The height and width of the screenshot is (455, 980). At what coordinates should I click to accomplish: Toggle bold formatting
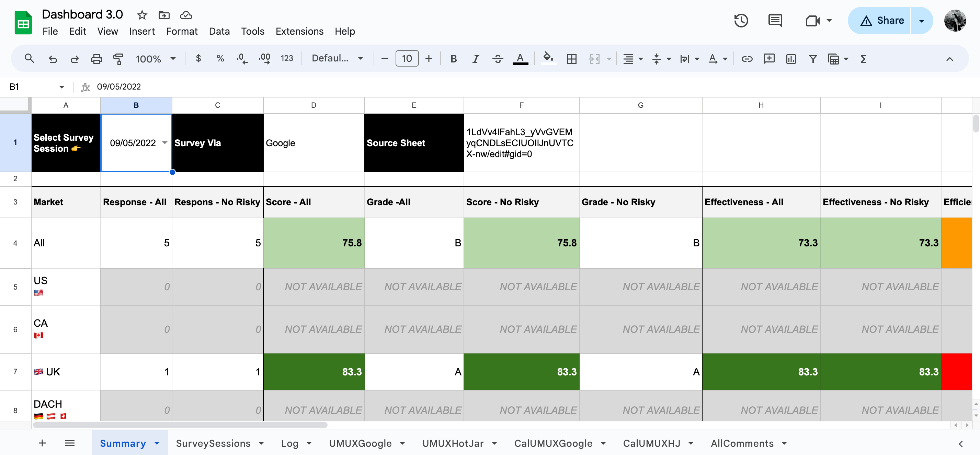[x=454, y=59]
